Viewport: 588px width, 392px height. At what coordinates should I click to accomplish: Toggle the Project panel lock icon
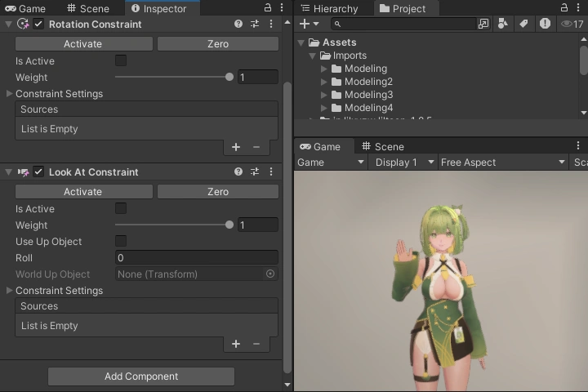click(x=564, y=7)
